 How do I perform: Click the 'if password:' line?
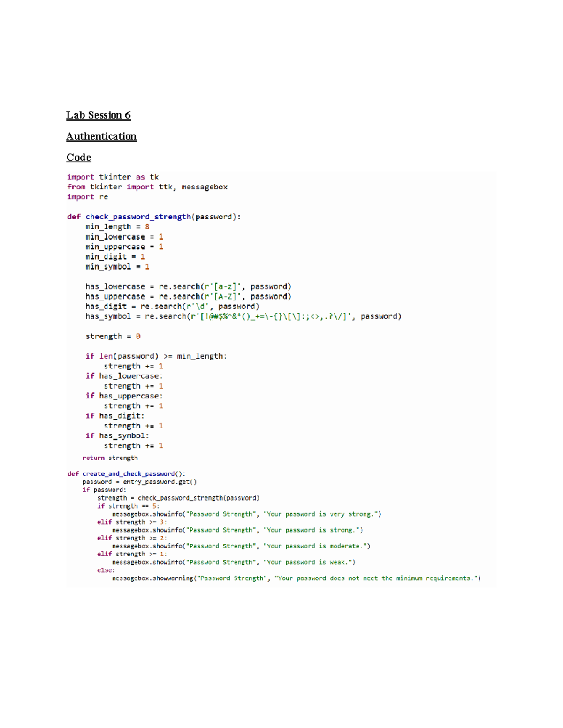tap(104, 490)
